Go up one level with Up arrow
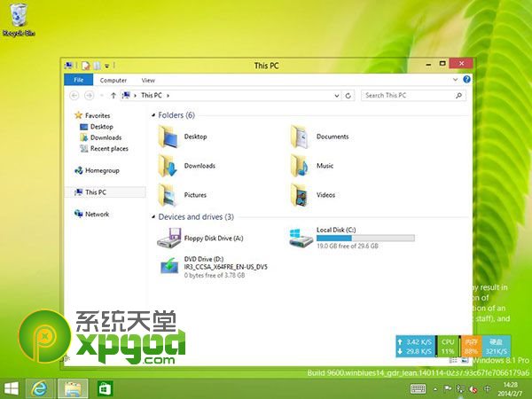Viewport: 532px width, 399px height. 113,96
